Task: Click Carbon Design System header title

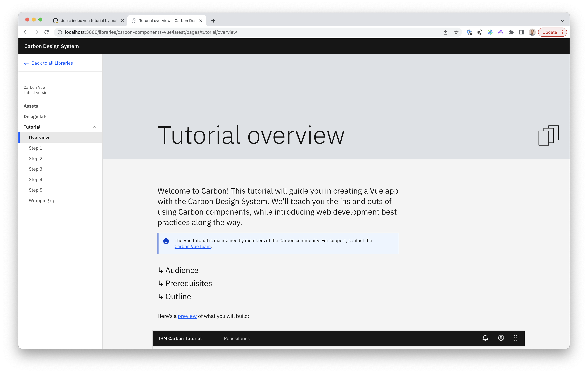Action: click(x=52, y=46)
